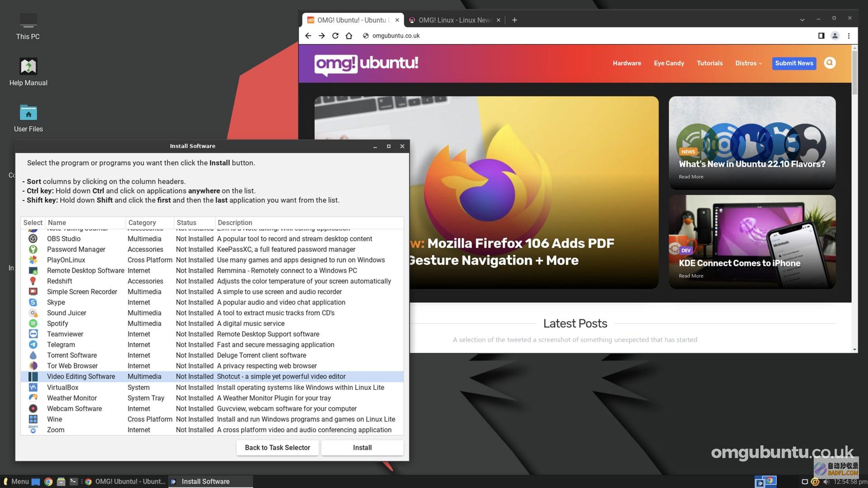Open the KDE Connect Comes to iPhone article
Viewport: 868px width, 488px height.
click(739, 263)
